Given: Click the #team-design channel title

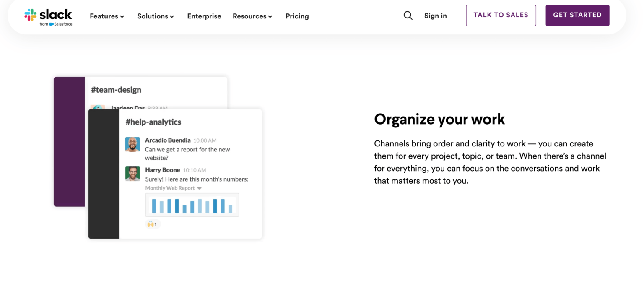Looking at the screenshot, I should [116, 89].
